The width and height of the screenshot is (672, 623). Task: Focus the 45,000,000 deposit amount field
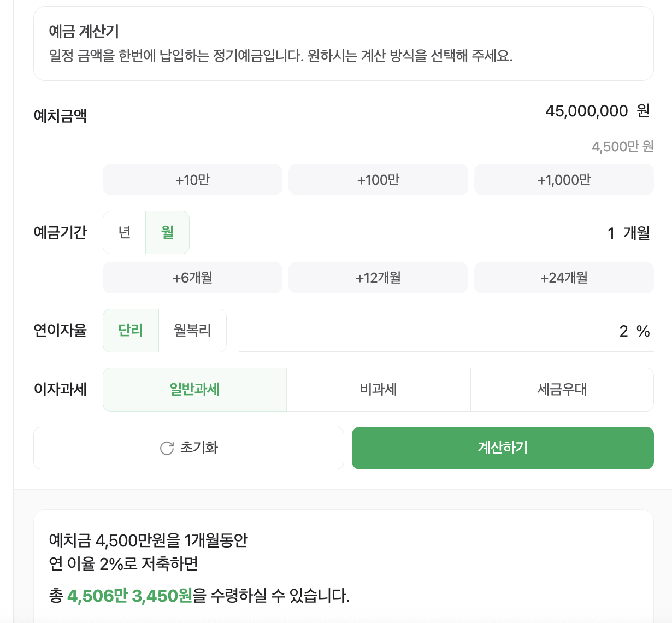(378, 111)
